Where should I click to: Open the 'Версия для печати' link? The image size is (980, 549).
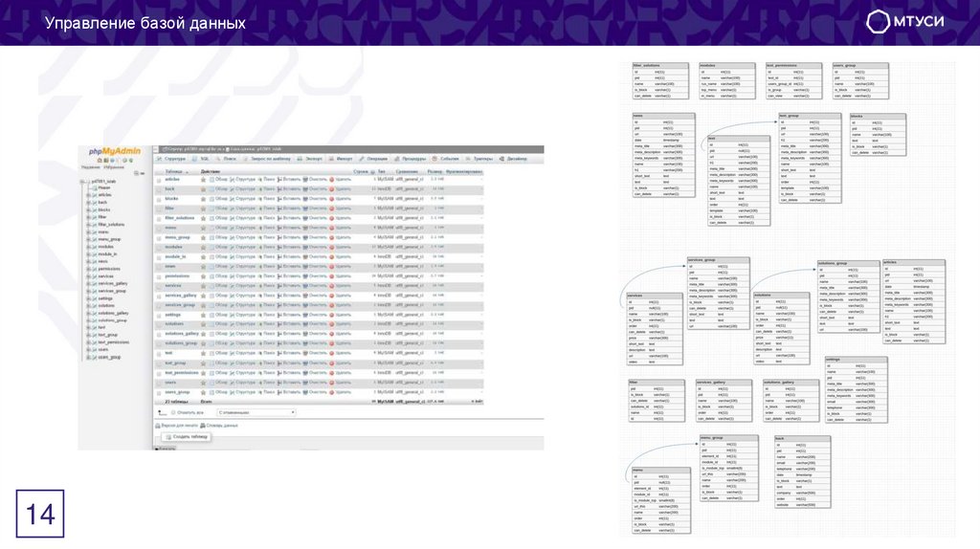[x=177, y=426]
